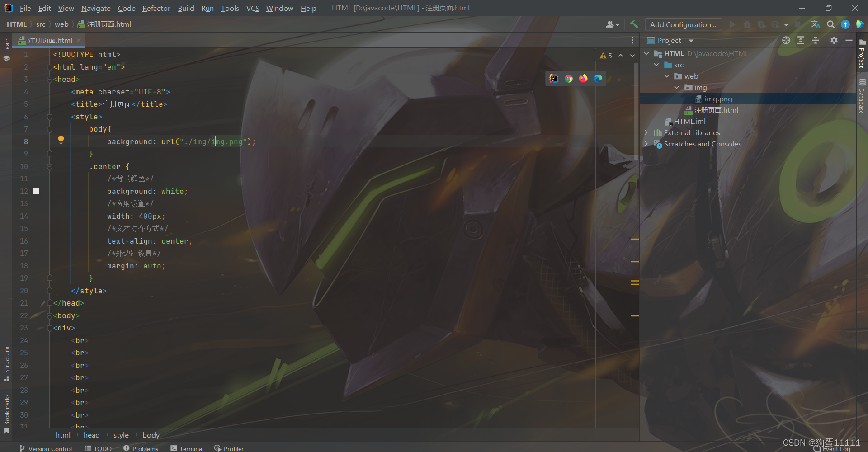This screenshot has width=868, height=452.
Task: Select HTML.iml in project tree
Action: pos(689,121)
